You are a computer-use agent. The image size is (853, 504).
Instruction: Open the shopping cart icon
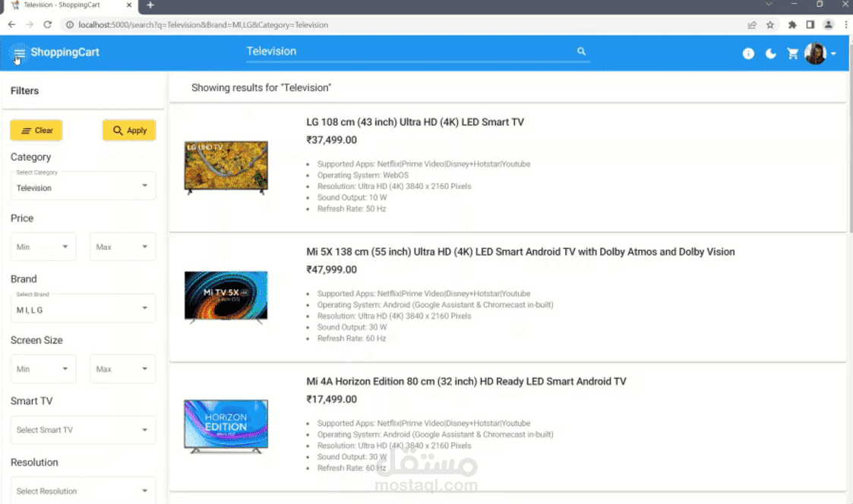point(793,53)
